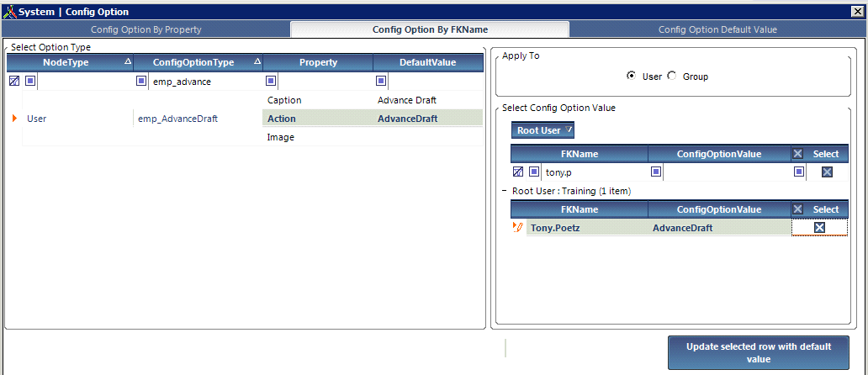Click the emp_advance filter input field
Screen dimensions: 868x375
click(207, 82)
